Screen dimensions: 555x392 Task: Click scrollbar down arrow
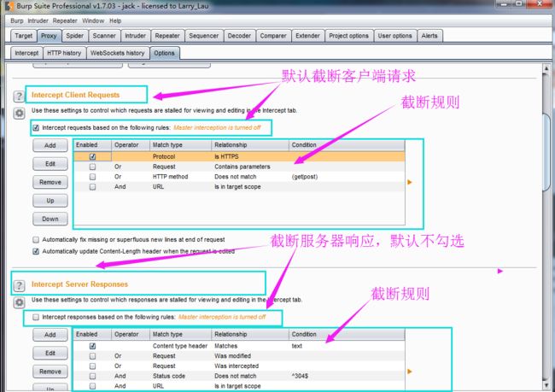[x=546, y=384]
